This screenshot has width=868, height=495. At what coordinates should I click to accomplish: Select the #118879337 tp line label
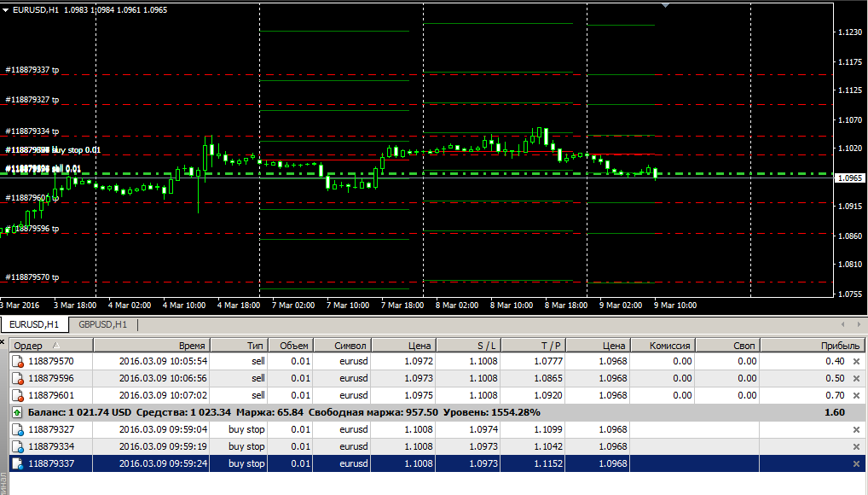32,69
